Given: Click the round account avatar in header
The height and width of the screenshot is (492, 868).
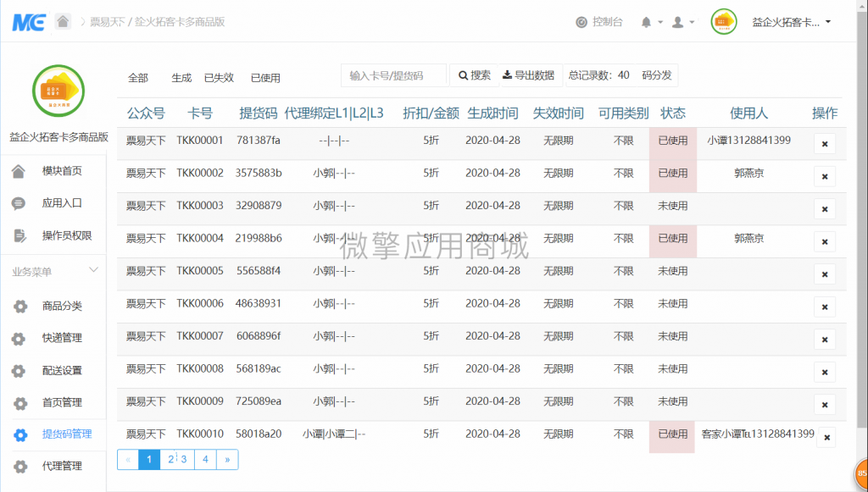Looking at the screenshot, I should click(x=724, y=22).
